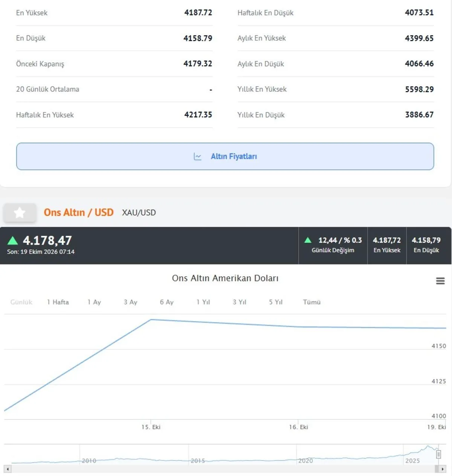Switch chart to 3 Ay range
This screenshot has width=452, height=476.
[130, 302]
